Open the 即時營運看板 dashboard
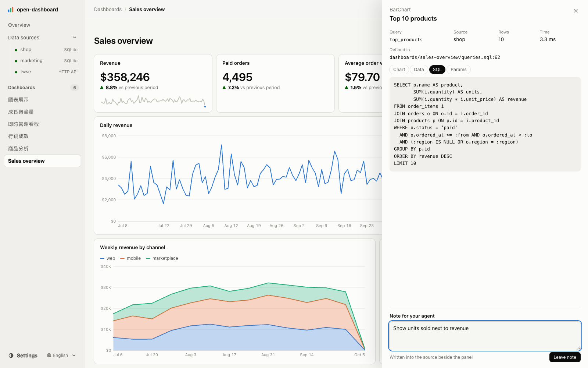The width and height of the screenshot is (588, 368). pos(42,124)
